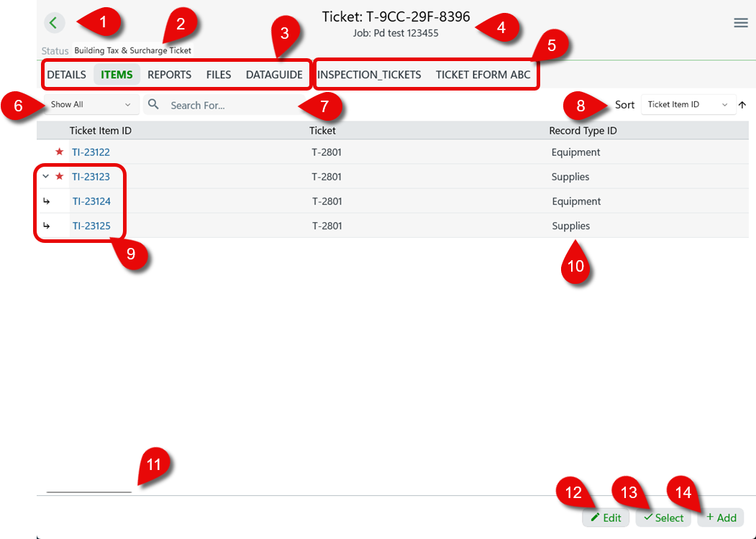Screen dimensions: 756x539
Task: Click the Add button
Action: [720, 518]
